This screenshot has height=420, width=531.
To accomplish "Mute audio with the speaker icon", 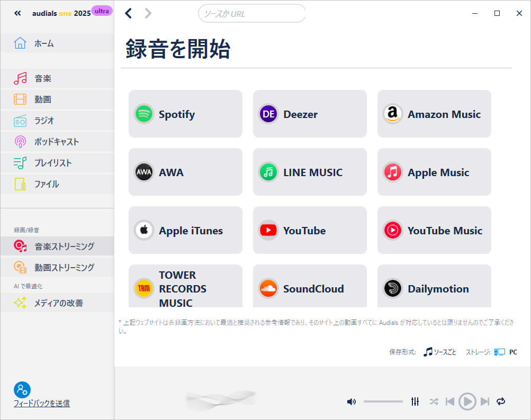I will click(352, 401).
